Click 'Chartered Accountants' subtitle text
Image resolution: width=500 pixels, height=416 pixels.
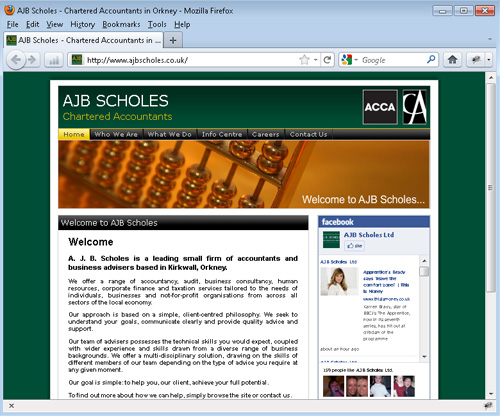coord(117,116)
